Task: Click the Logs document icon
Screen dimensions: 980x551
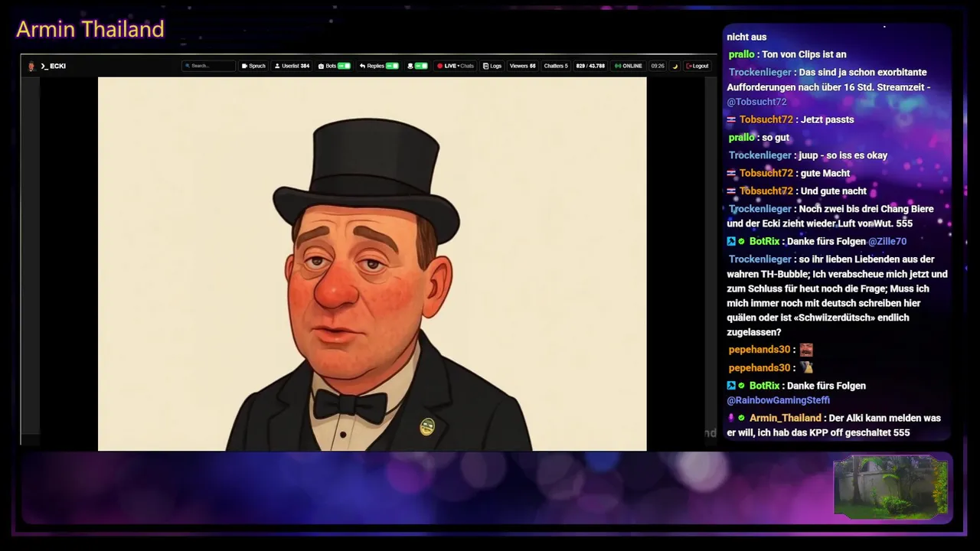Action: coord(486,66)
